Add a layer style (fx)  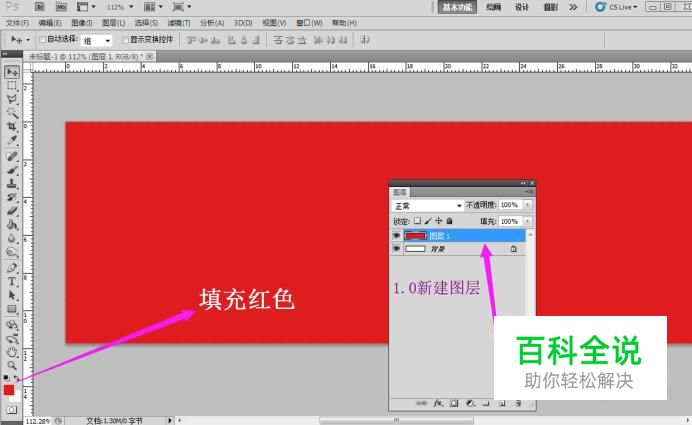pos(438,403)
